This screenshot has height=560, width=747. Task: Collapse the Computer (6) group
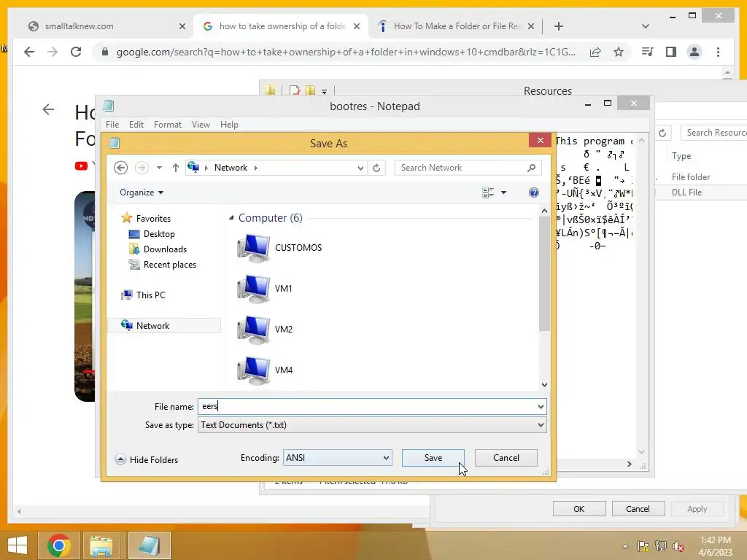[231, 217]
